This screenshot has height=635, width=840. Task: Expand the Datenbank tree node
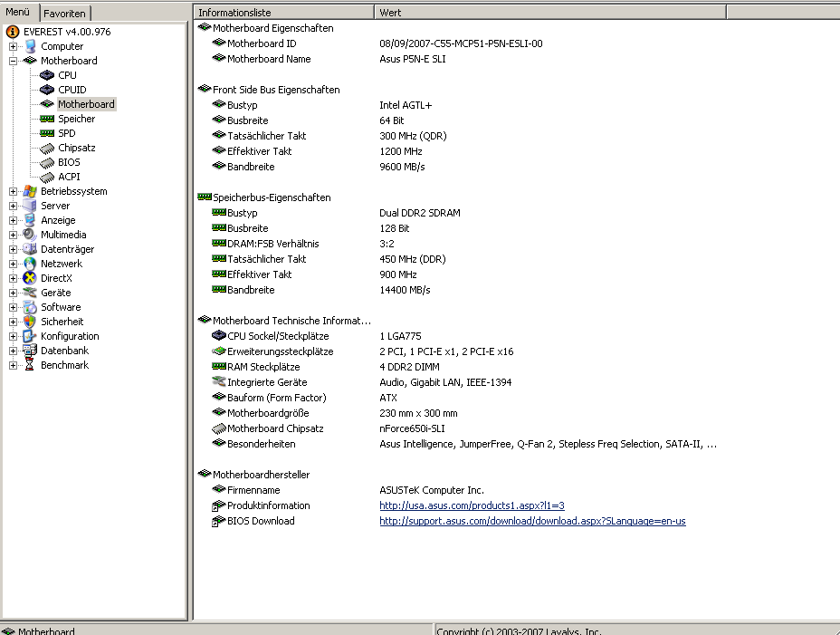coord(14,351)
